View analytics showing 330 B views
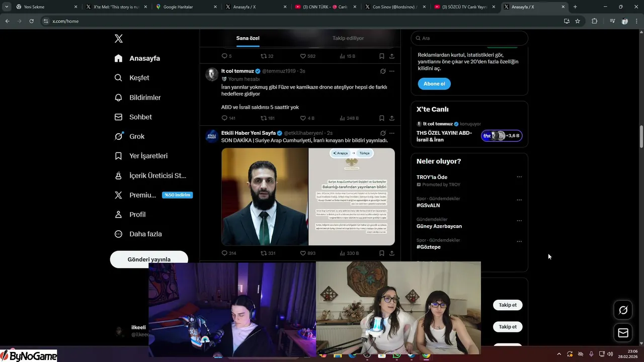Image resolution: width=644 pixels, height=362 pixels. click(x=349, y=253)
